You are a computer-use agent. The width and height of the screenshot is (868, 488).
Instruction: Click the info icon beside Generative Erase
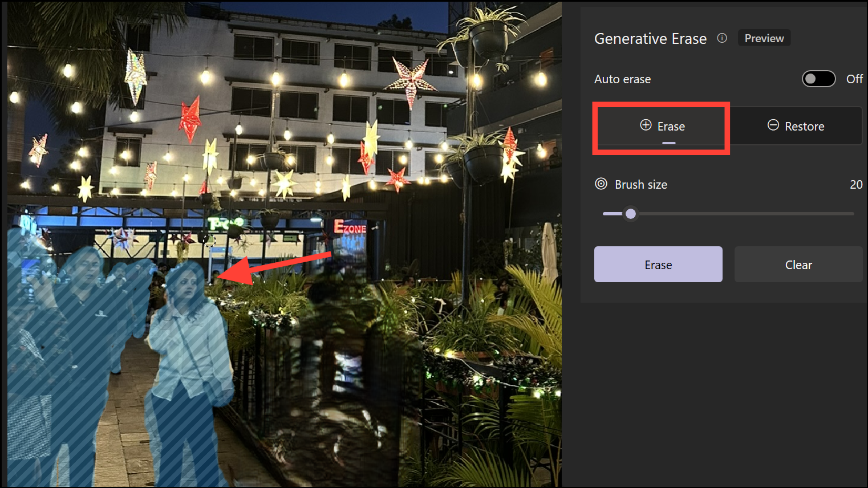[x=722, y=38]
